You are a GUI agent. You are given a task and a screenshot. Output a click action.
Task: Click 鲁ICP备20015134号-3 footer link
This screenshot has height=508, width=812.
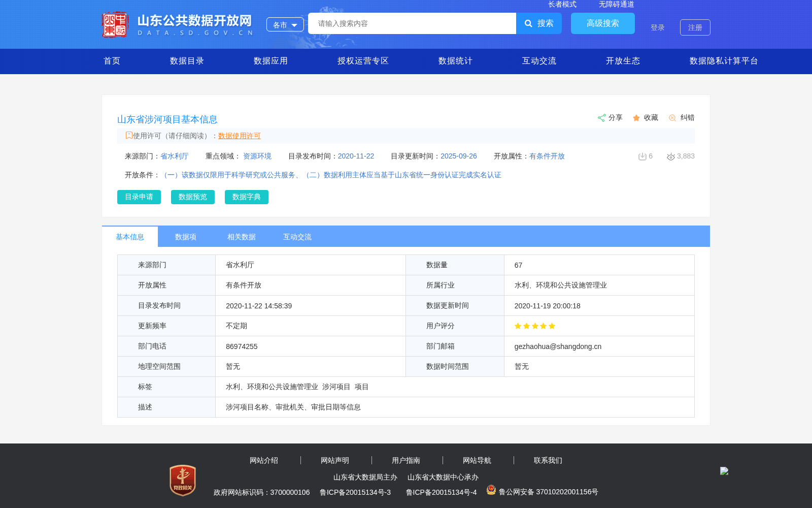pos(355,492)
